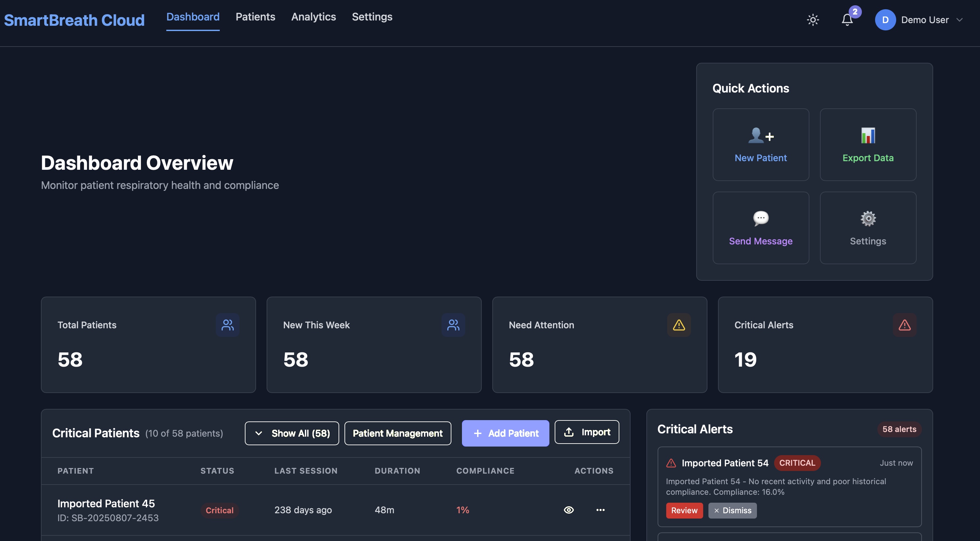Select the Total Patients people icon
The width and height of the screenshot is (980, 541).
click(227, 325)
